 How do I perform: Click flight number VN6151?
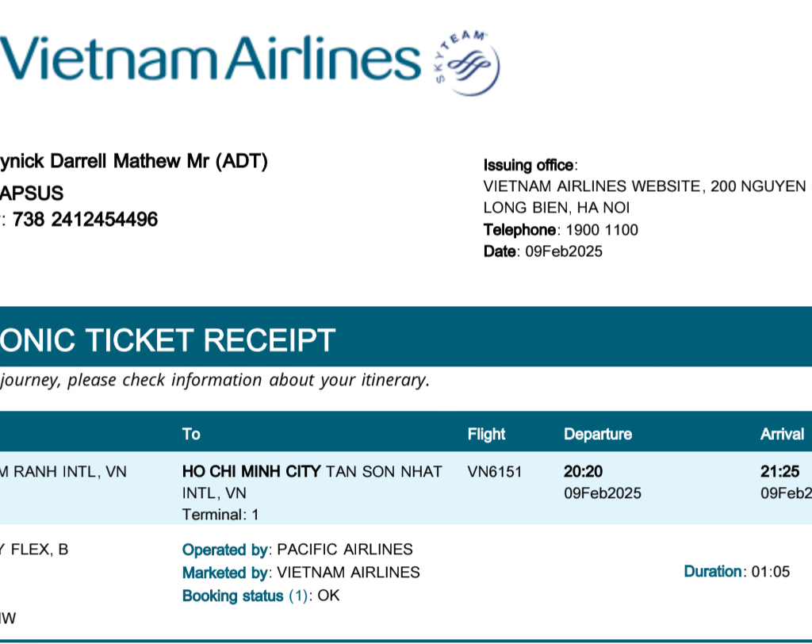(x=495, y=472)
